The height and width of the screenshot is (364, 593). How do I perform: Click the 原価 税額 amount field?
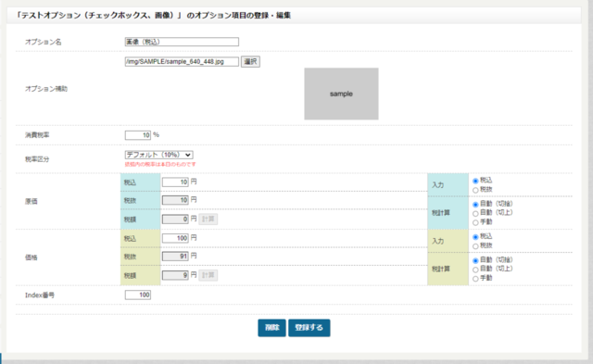(x=175, y=219)
